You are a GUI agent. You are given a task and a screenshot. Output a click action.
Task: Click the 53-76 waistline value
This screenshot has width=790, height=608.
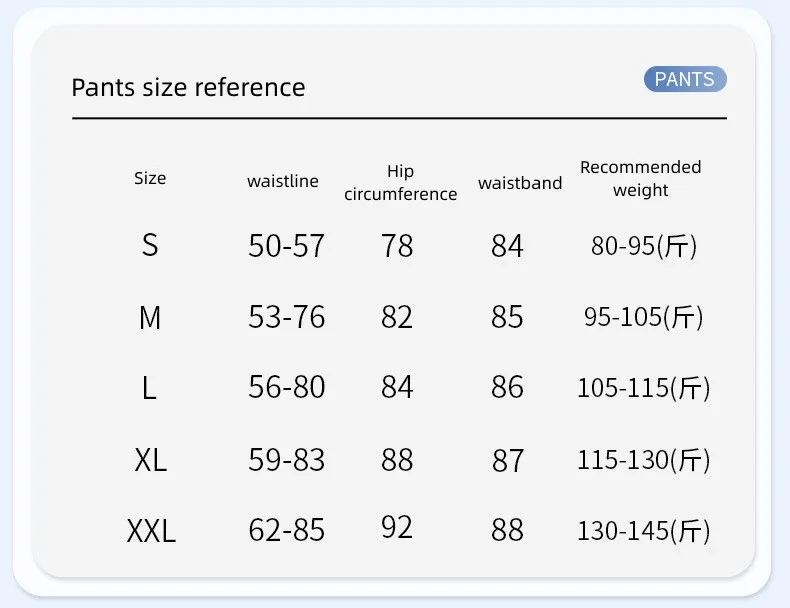click(x=287, y=317)
